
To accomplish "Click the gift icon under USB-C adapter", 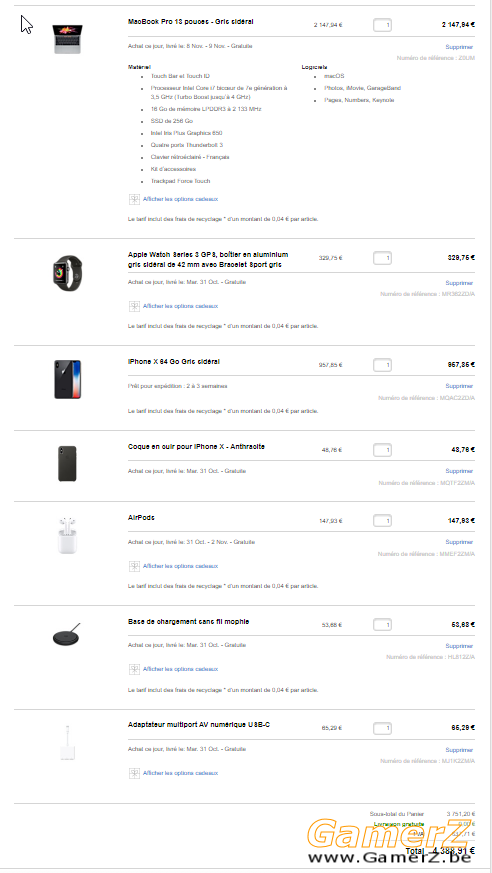I will pyautogui.click(x=134, y=773).
